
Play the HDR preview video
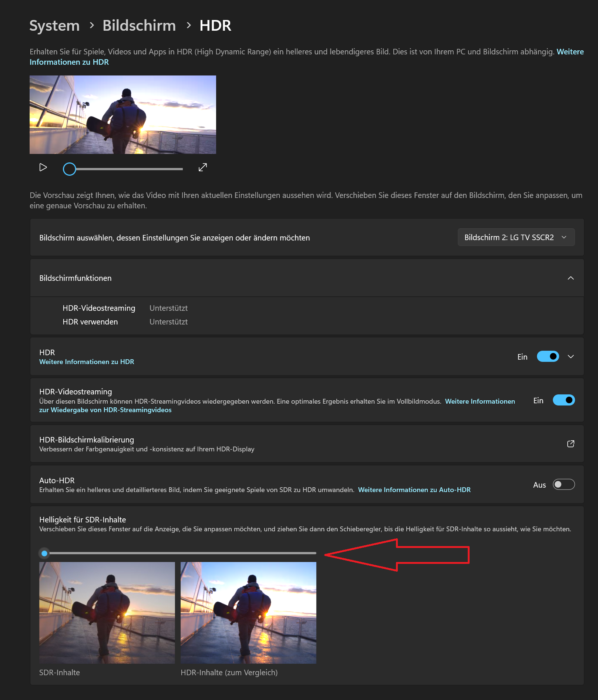[x=43, y=168]
